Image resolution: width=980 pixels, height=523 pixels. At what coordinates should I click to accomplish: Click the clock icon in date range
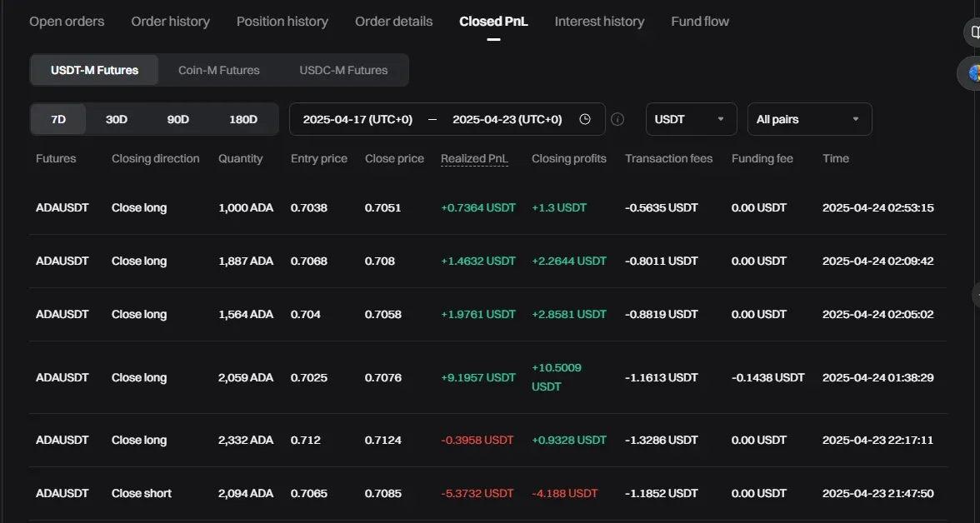coord(585,119)
